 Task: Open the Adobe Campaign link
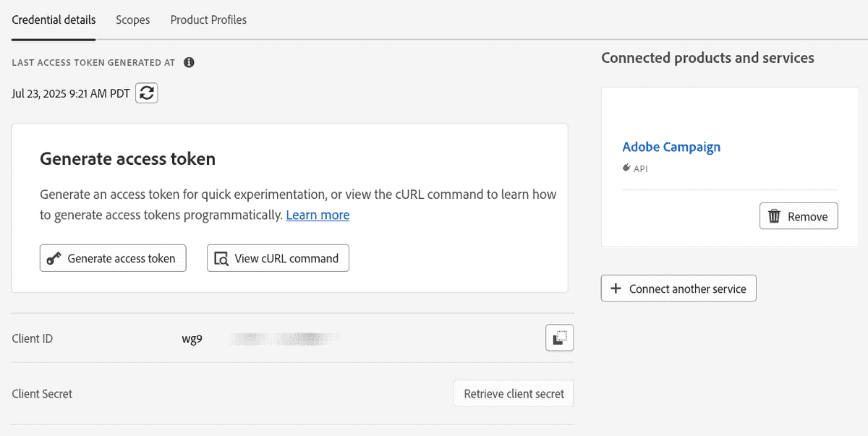coord(671,147)
